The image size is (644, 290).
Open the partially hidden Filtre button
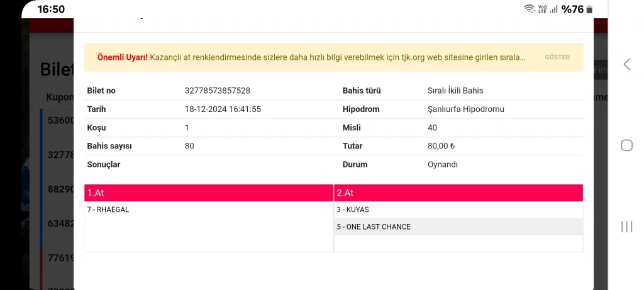(x=601, y=70)
